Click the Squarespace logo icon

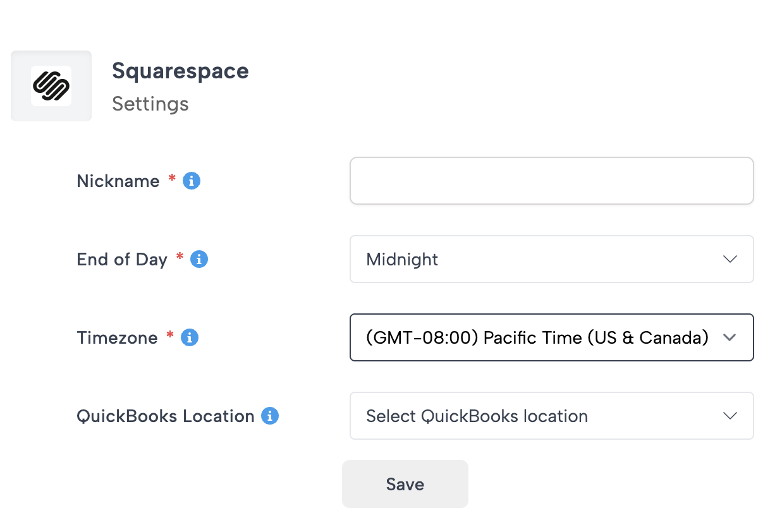coord(51,86)
